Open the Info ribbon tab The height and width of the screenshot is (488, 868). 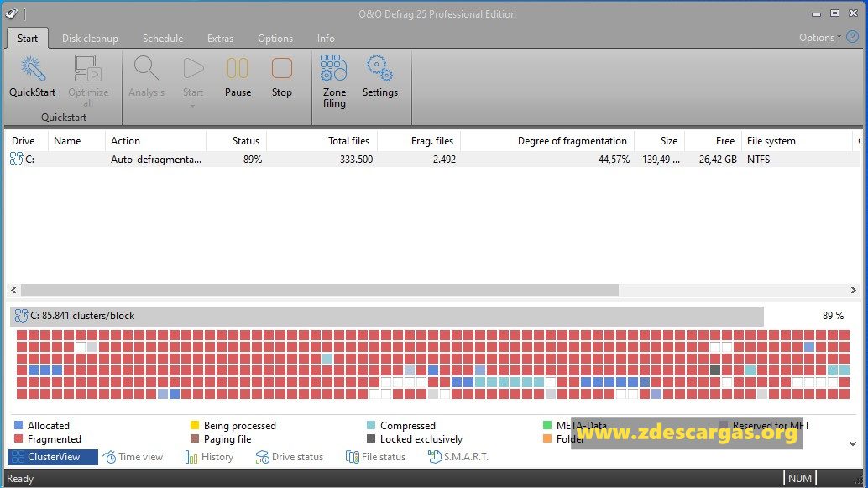click(326, 39)
